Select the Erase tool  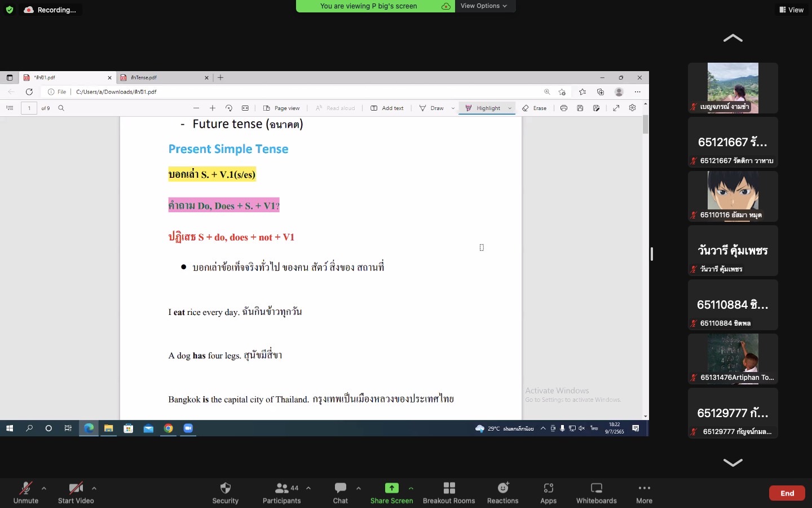534,108
